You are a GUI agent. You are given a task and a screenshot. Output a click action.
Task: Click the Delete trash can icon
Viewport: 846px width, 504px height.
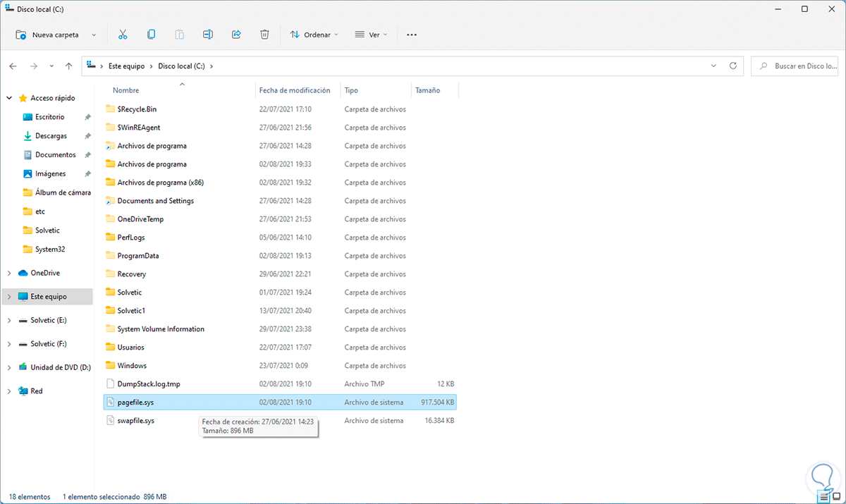(x=264, y=35)
